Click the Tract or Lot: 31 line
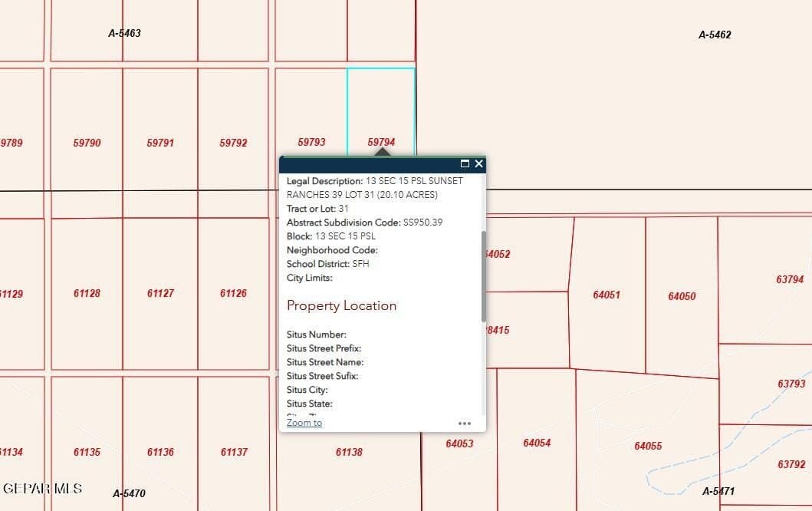Screen dimensions: 812x511 tap(317, 209)
